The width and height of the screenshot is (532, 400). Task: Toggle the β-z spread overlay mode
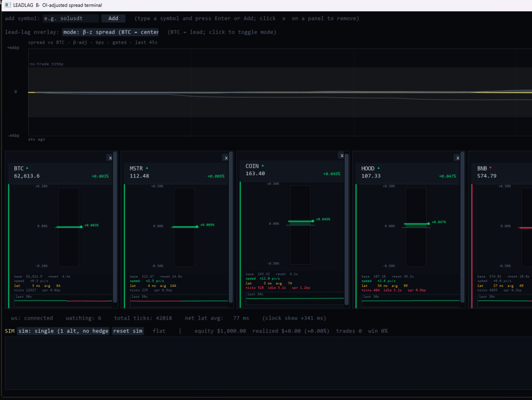[x=110, y=32]
